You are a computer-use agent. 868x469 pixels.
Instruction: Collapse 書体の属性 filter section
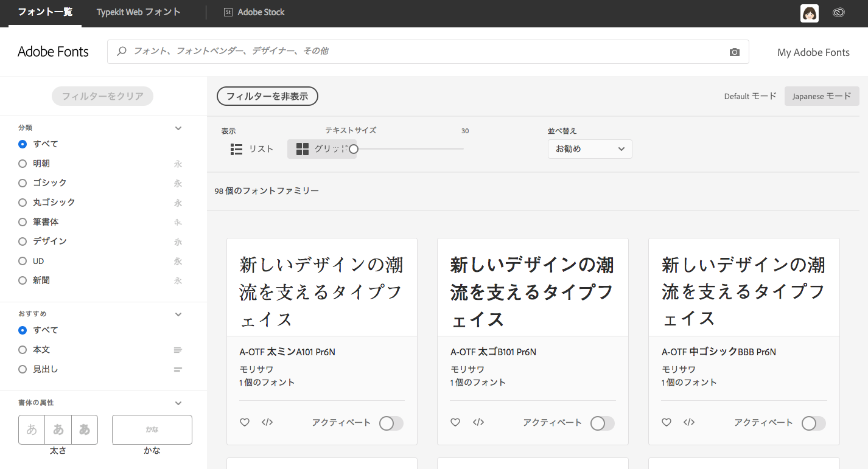[178, 403]
